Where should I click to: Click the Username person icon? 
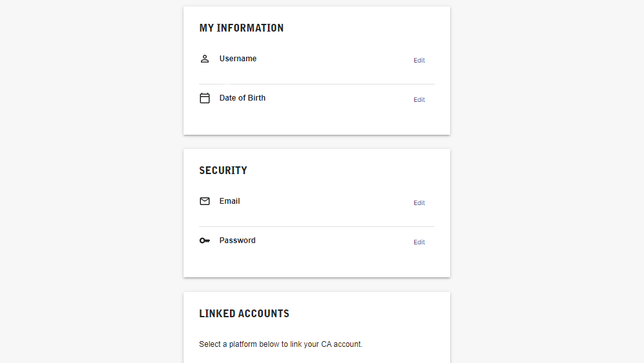pos(205,59)
